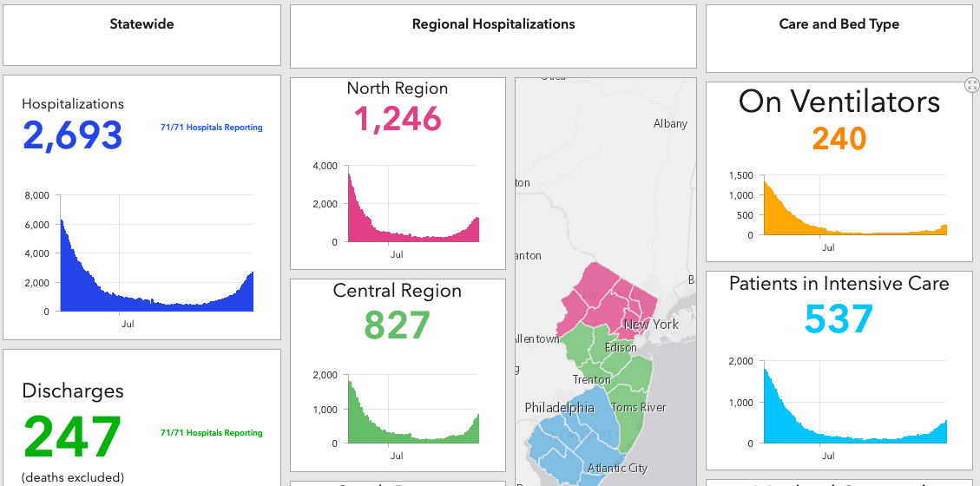Click the green 71/71 Hospitals Reporting text
Image resolution: width=980 pixels, height=486 pixels.
[211, 433]
